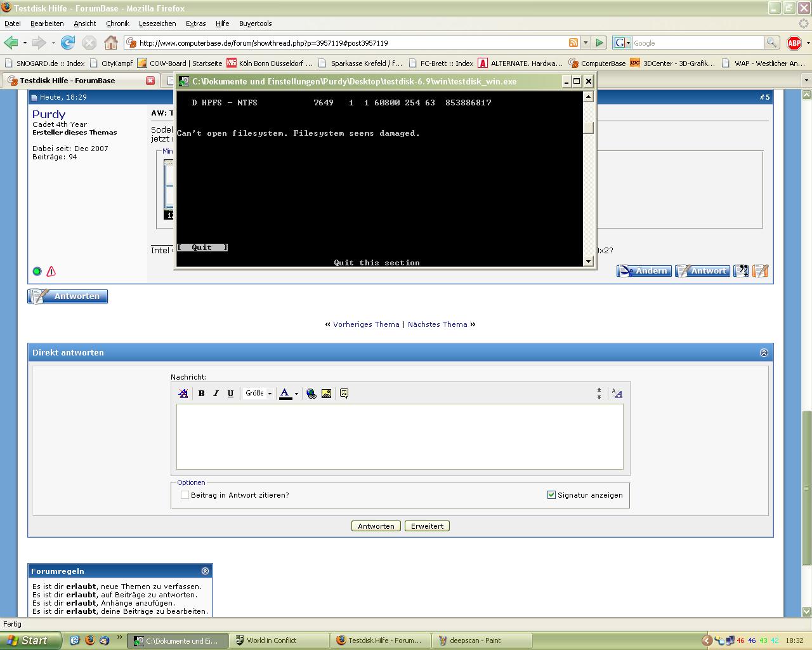Click the editor size adjust arrows
Viewport: 812px width, 650px height.
tap(599, 394)
